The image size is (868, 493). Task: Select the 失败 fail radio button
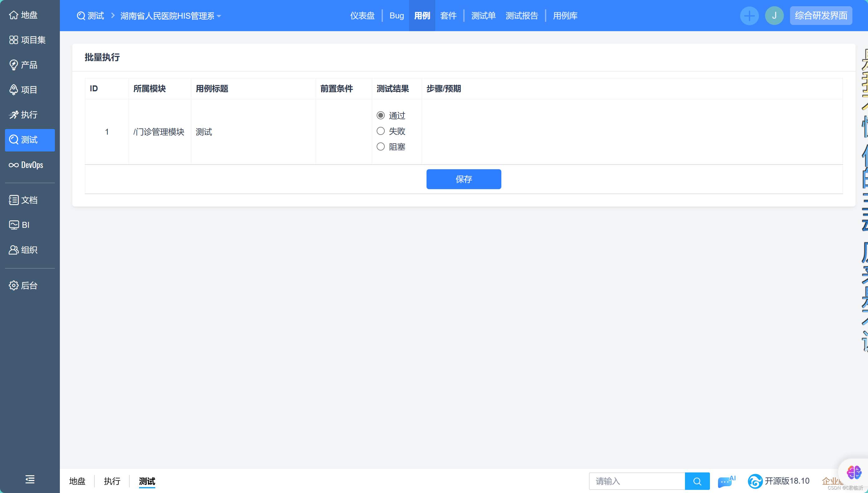click(x=381, y=131)
